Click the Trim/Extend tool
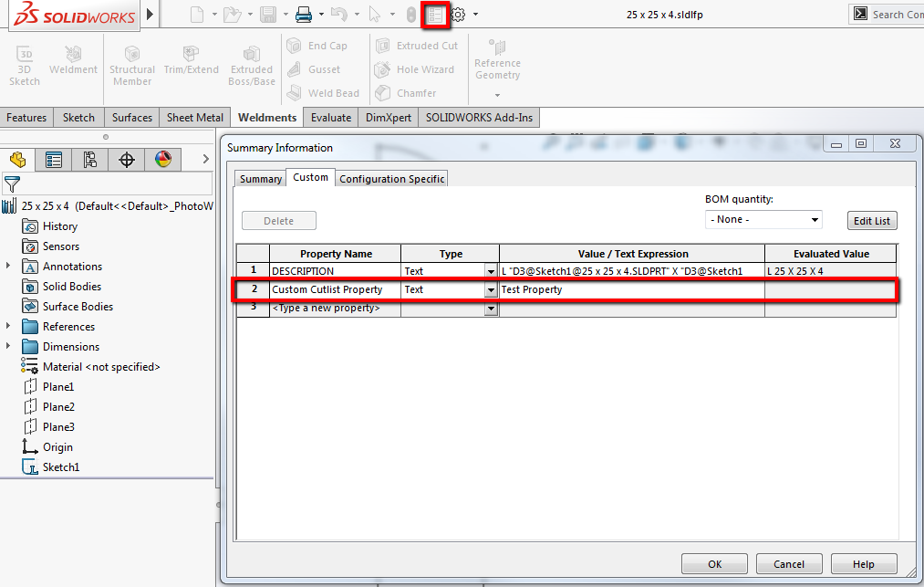The height and width of the screenshot is (587, 924). pos(191,60)
